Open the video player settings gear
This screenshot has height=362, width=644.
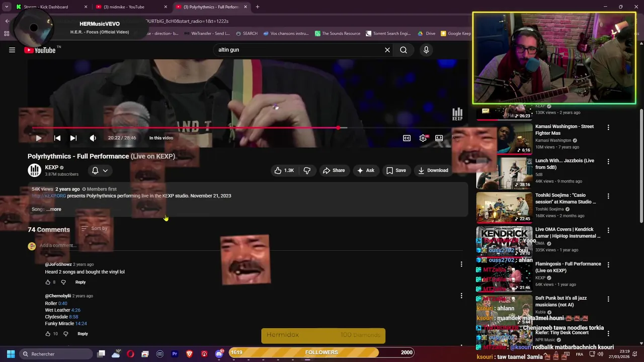423,138
